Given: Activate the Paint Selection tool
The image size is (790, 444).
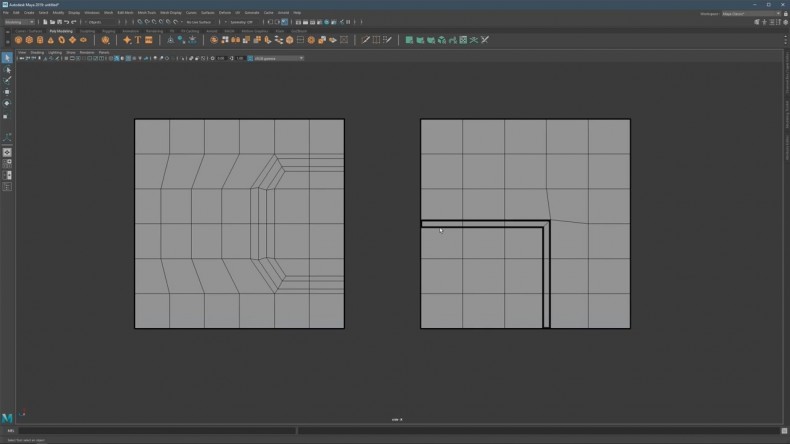Looking at the screenshot, I should coord(7,81).
